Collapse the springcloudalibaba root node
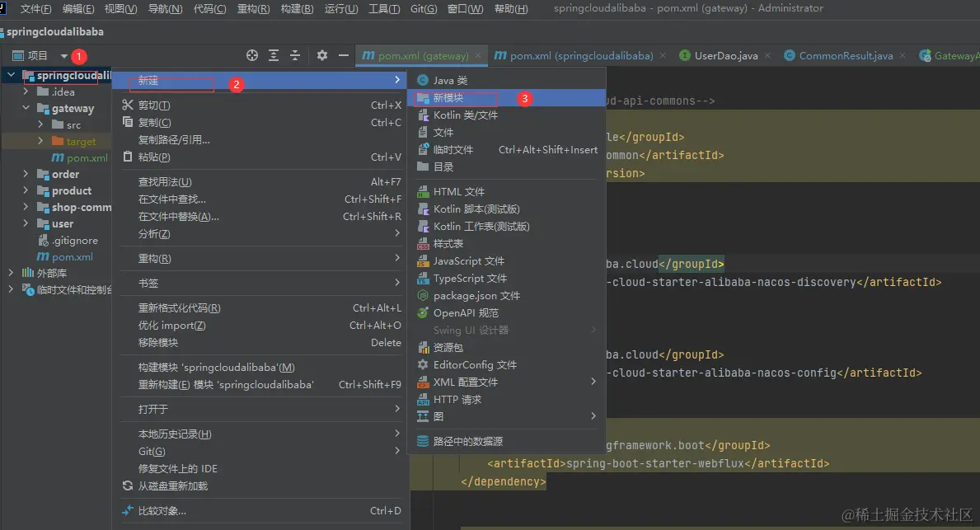This screenshot has height=530, width=980. tap(12, 75)
